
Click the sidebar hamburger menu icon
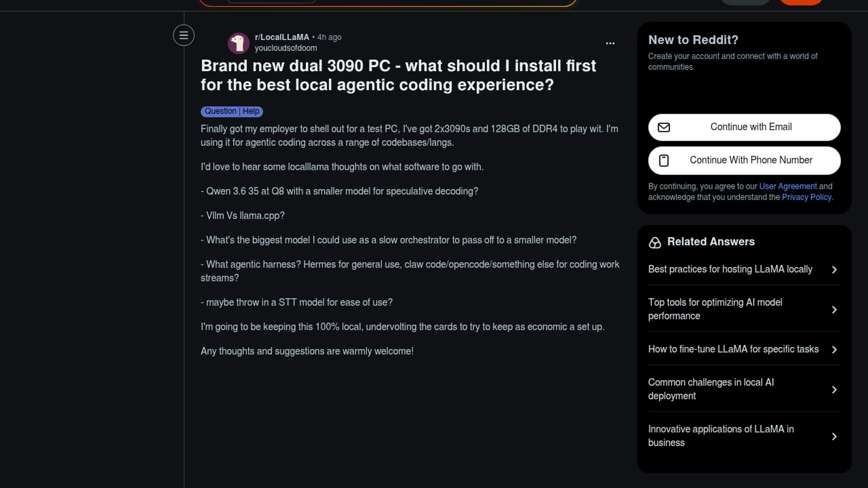[x=184, y=35]
